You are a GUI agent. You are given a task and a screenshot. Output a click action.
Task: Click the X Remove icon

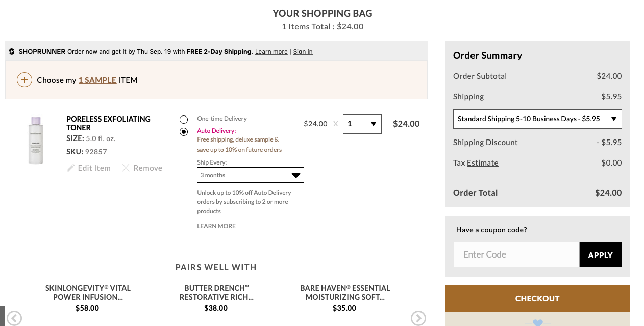pyautogui.click(x=126, y=168)
